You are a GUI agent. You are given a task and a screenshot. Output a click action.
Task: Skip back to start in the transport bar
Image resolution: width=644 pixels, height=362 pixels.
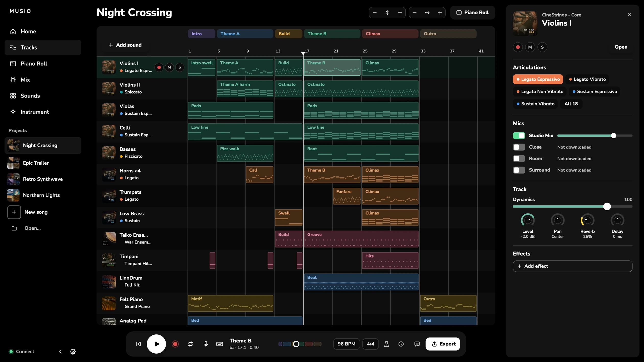click(138, 344)
